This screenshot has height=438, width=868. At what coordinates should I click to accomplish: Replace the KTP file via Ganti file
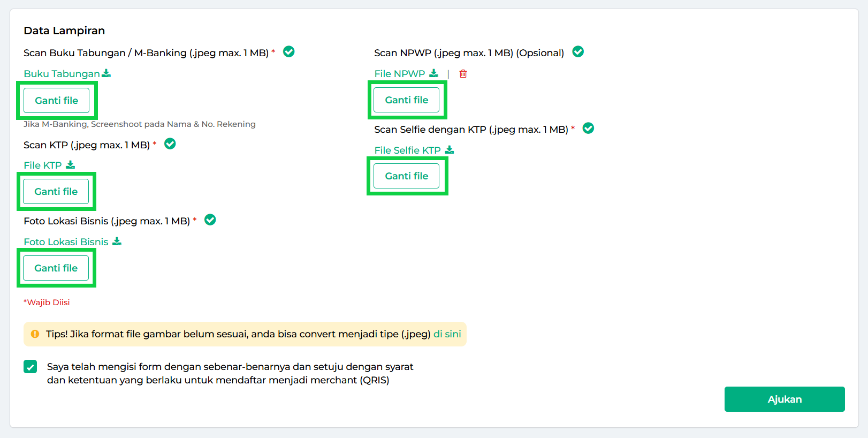click(x=56, y=192)
